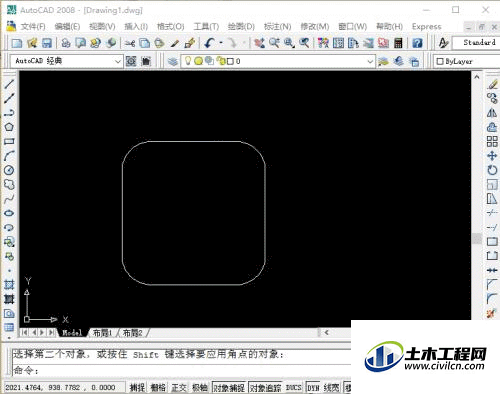Click the horizontal scrollbar left arrow
This screenshot has height=394, width=500.
pyautogui.click(x=327, y=332)
